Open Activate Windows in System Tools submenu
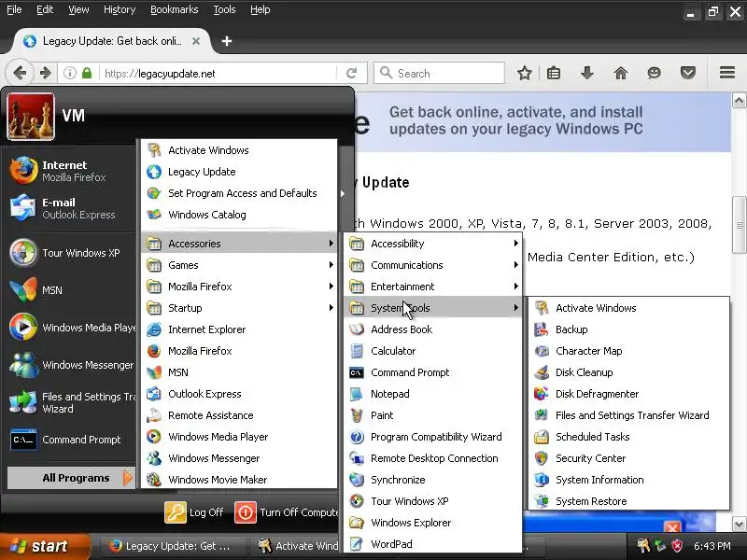This screenshot has height=560, width=747. point(628,308)
